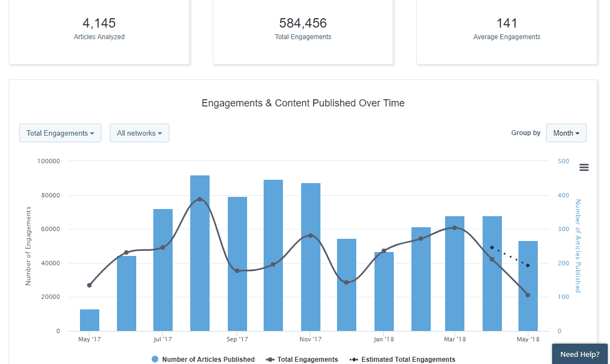Click the Sep '17 articles bar
The height and width of the screenshot is (364, 610).
(237, 264)
